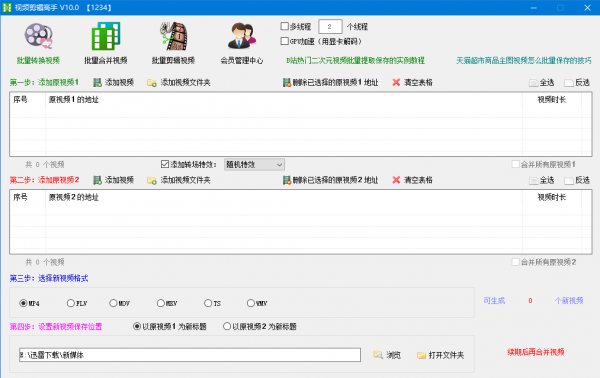Viewport: 600px width, 378px height.
Task: Open the 批量剪辑视频 tool icon
Action: coord(173,37)
